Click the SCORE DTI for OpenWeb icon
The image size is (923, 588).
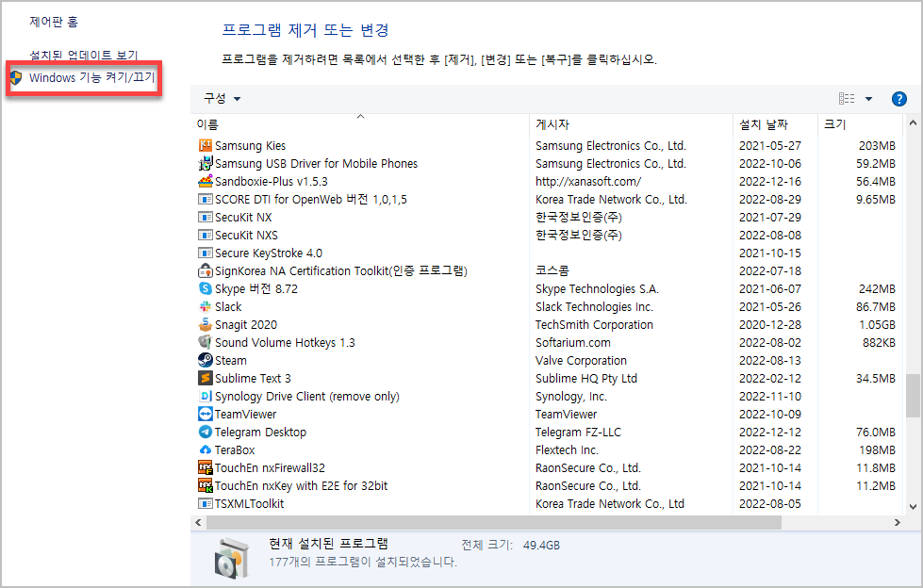click(205, 199)
